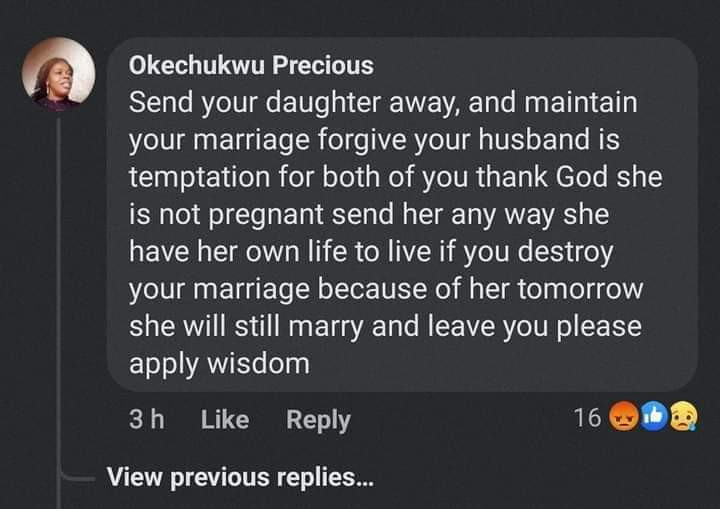Reply to the comment

(x=318, y=420)
